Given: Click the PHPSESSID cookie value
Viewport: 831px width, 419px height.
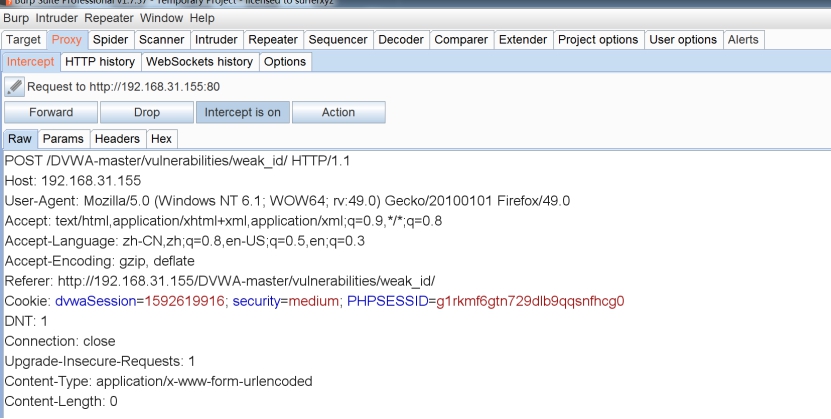Looking at the screenshot, I should 530,301.
